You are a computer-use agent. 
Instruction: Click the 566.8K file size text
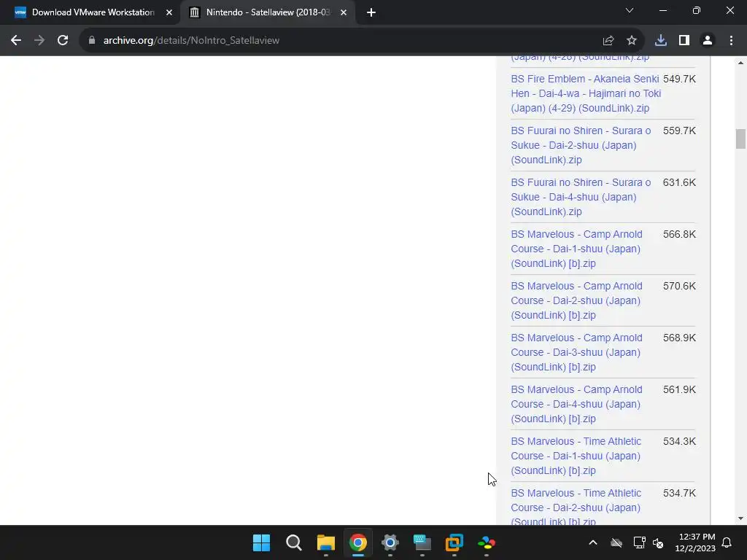pyautogui.click(x=679, y=235)
